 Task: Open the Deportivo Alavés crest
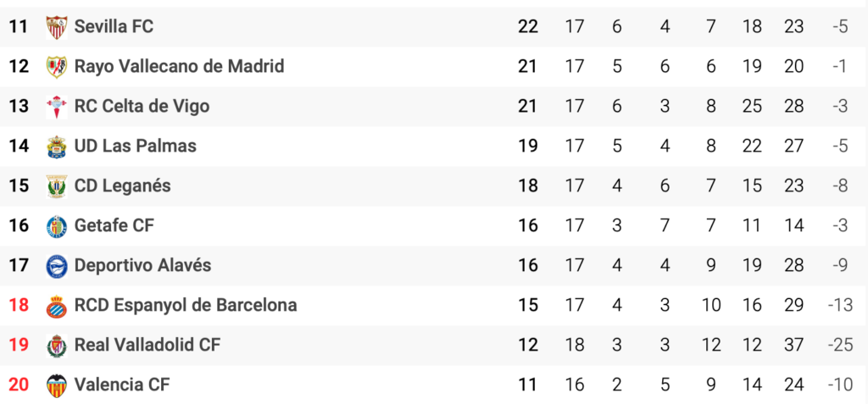pos(57,266)
